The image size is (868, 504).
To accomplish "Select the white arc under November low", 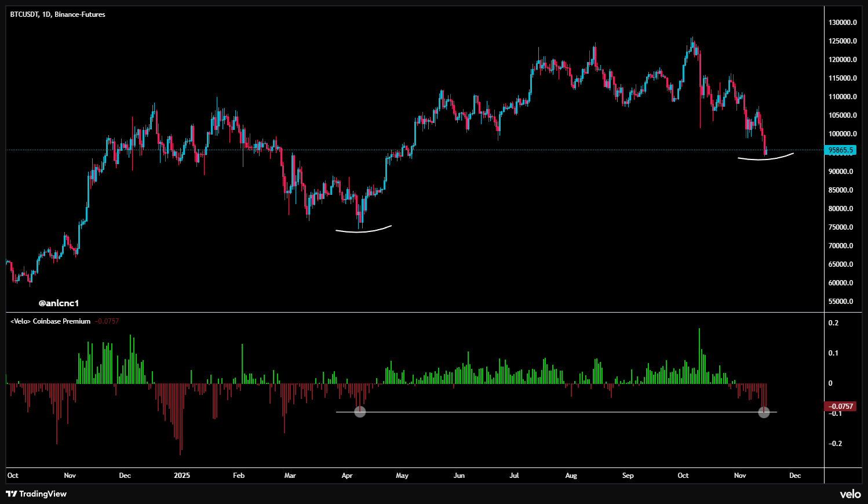I will click(x=765, y=158).
